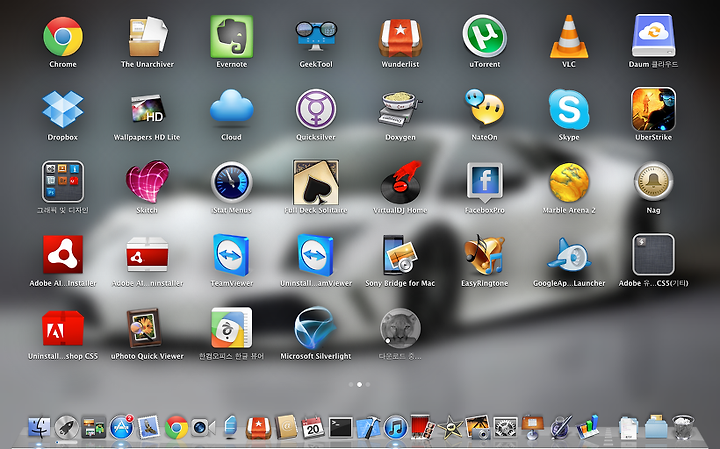Image resolution: width=720 pixels, height=449 pixels.
Task: Launch TeamViewer
Action: [231, 254]
